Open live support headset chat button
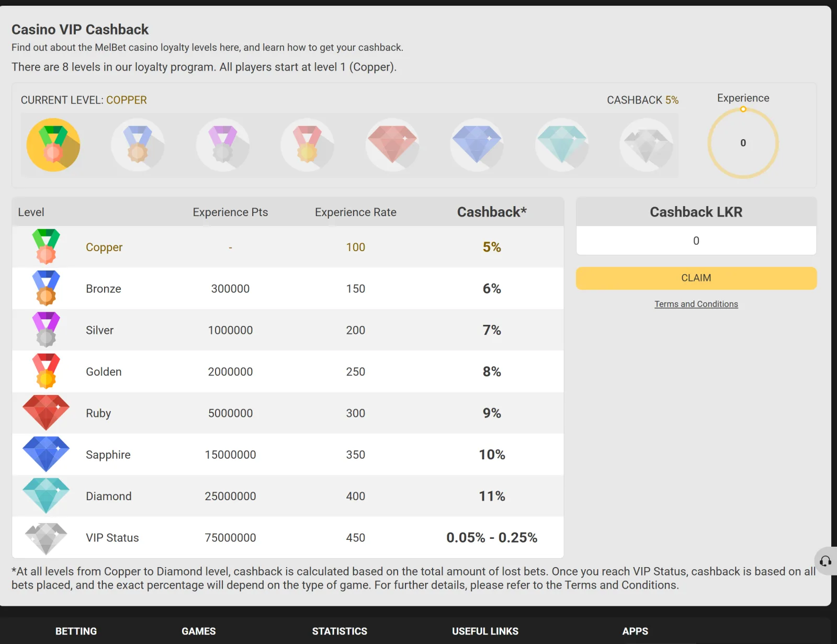 [825, 561]
